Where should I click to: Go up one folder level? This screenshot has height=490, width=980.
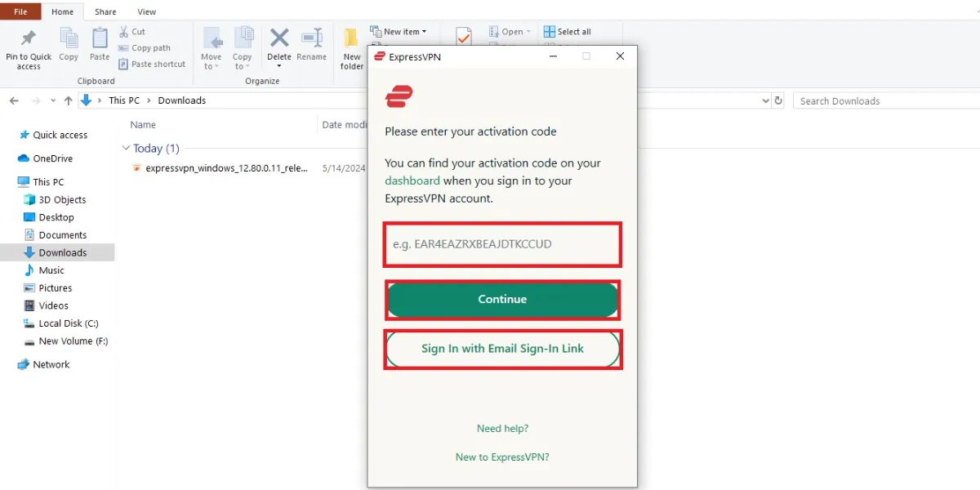tap(69, 100)
